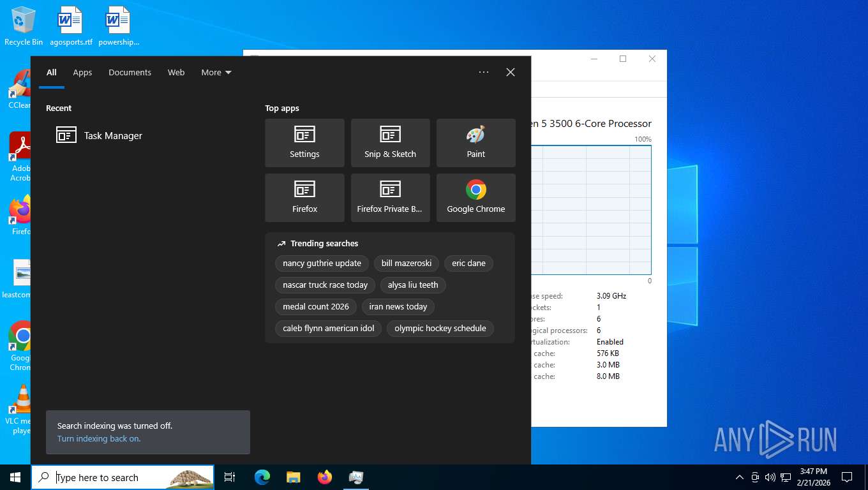This screenshot has width=868, height=490.
Task: Switch to the Apps search tab
Action: coord(82,72)
